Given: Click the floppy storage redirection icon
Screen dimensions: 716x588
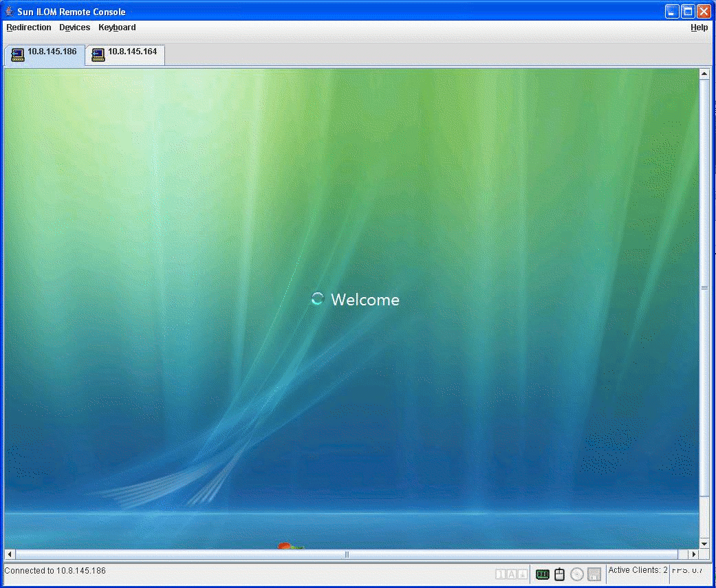Looking at the screenshot, I should click(593, 574).
